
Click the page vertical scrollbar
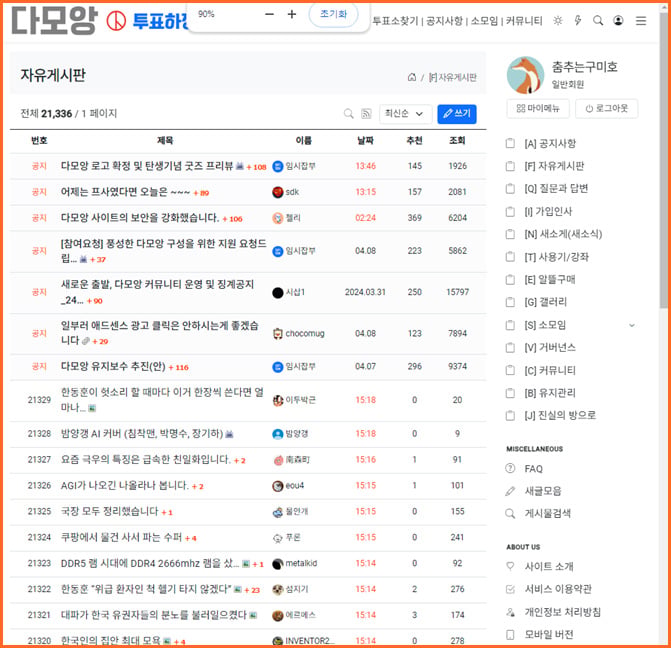click(664, 171)
